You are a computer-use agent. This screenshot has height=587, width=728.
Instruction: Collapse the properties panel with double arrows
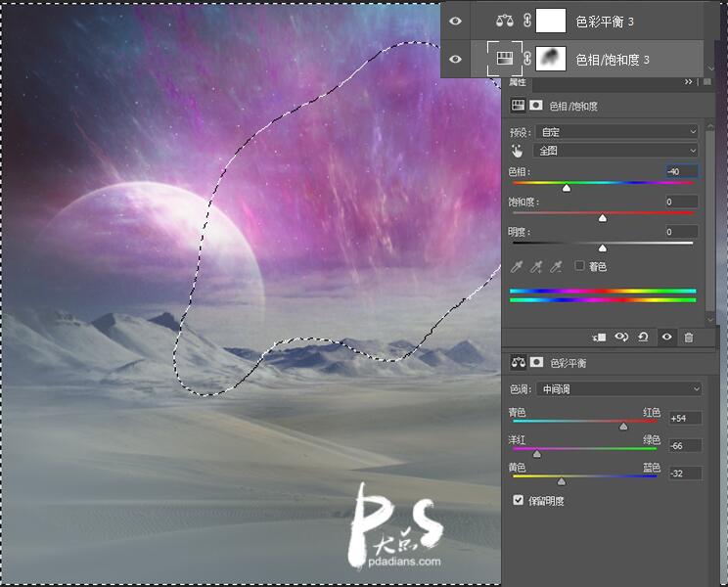[x=689, y=81]
